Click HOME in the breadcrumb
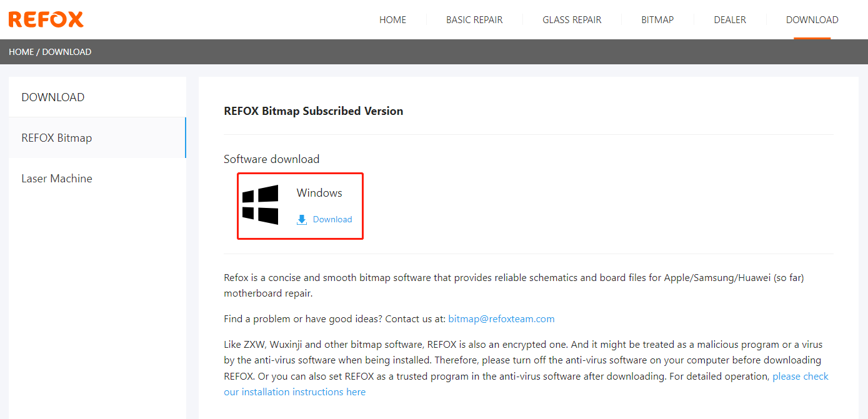 click(x=21, y=52)
